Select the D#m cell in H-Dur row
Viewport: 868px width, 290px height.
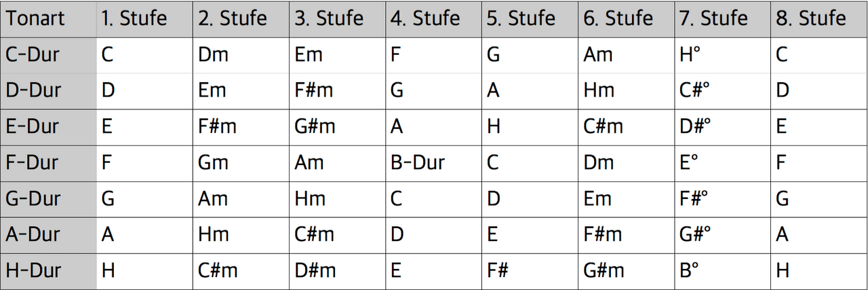315,270
